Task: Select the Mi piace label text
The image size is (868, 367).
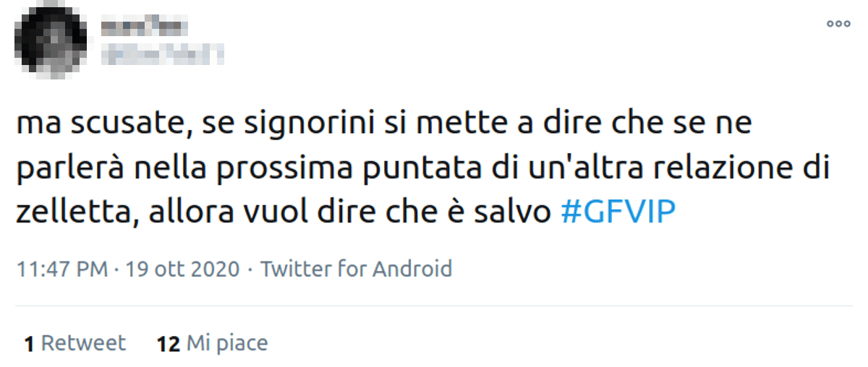Action: click(226, 343)
